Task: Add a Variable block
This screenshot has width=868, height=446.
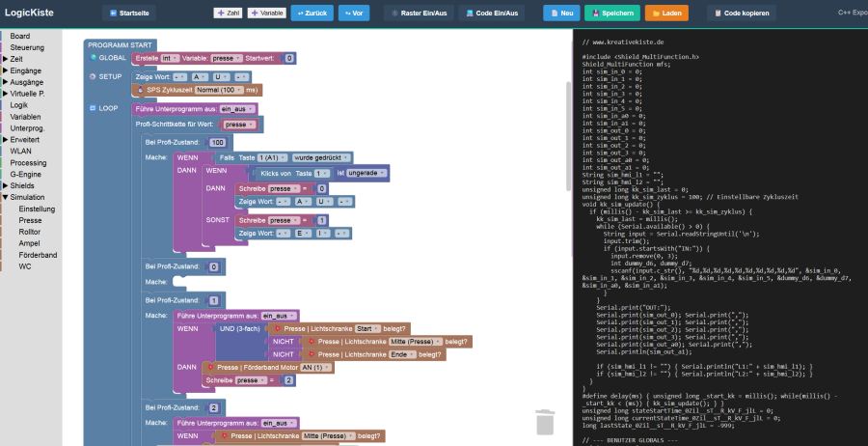Action: tap(266, 13)
